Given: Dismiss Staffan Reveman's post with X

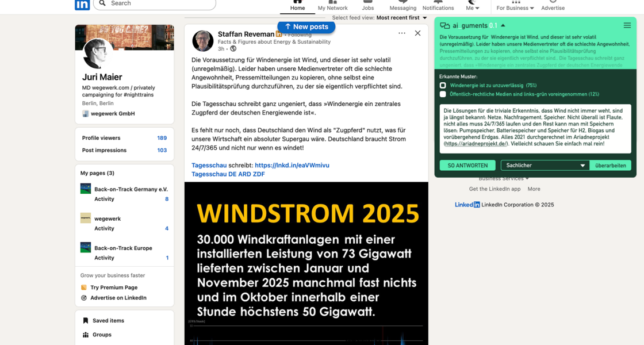Looking at the screenshot, I should pyautogui.click(x=417, y=33).
